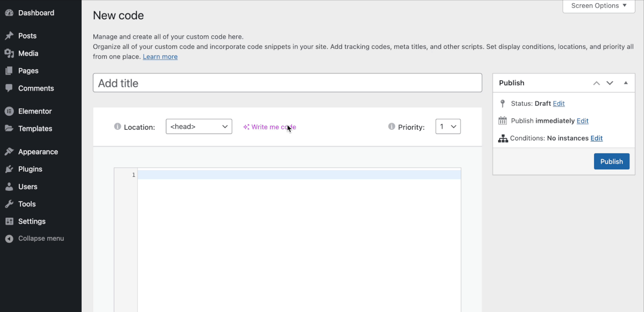Viewport: 644px width, 312px height.
Task: Click the Appearance brush icon
Action: (x=10, y=151)
